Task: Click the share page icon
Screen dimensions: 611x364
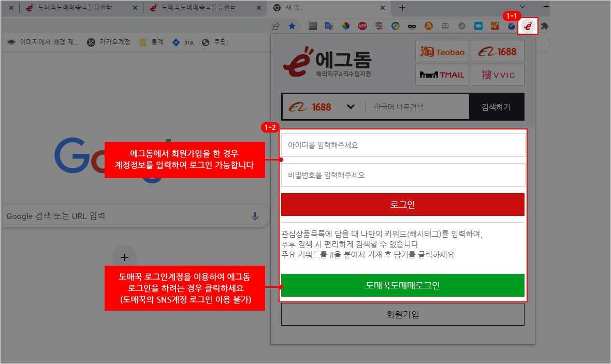Action: pos(276,26)
